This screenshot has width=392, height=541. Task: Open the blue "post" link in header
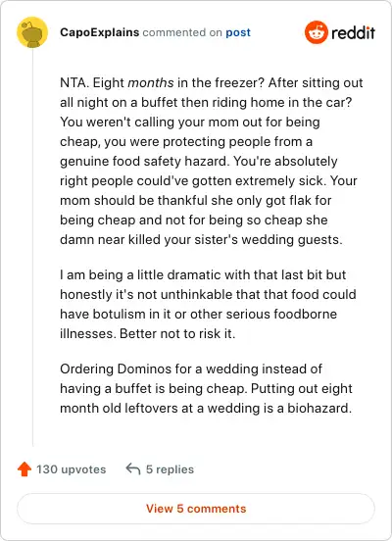(x=238, y=32)
